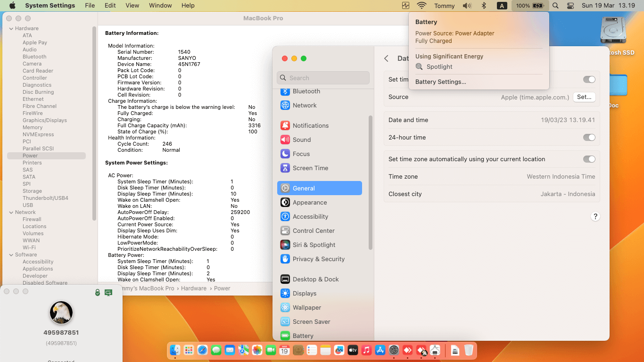The image size is (644, 362).
Task: Open the Window menu
Action: point(160,6)
